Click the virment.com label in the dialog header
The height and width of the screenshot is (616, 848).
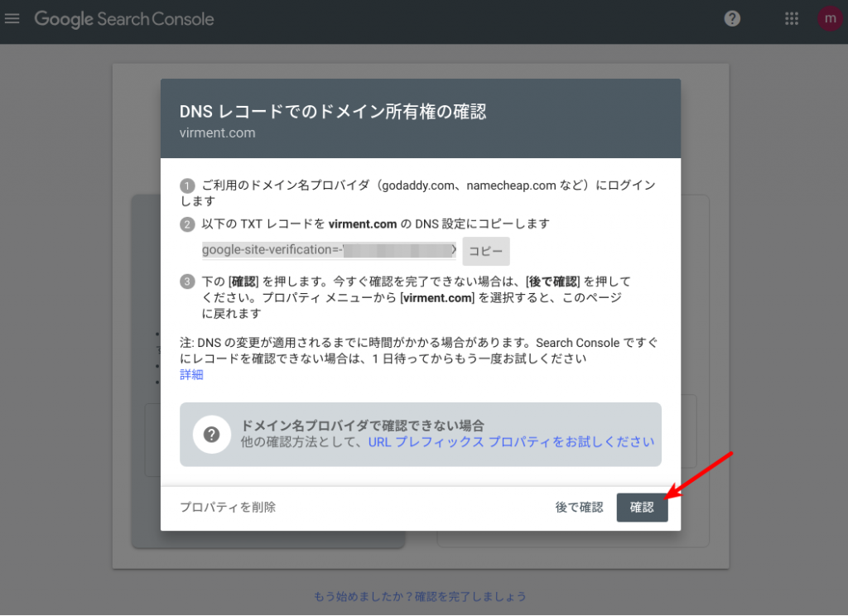(x=217, y=132)
